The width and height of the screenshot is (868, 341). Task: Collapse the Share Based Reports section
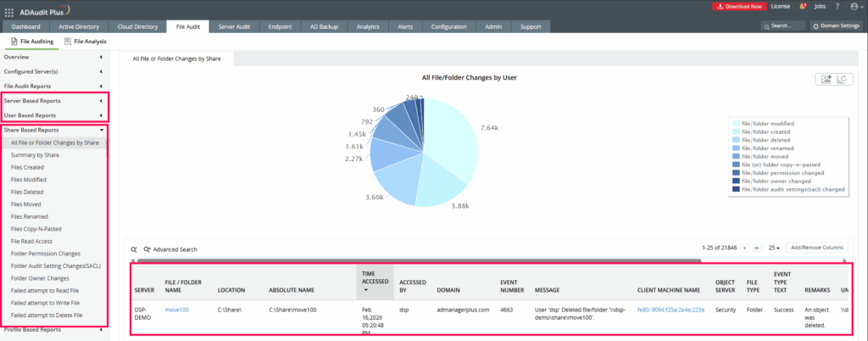pyautogui.click(x=53, y=130)
